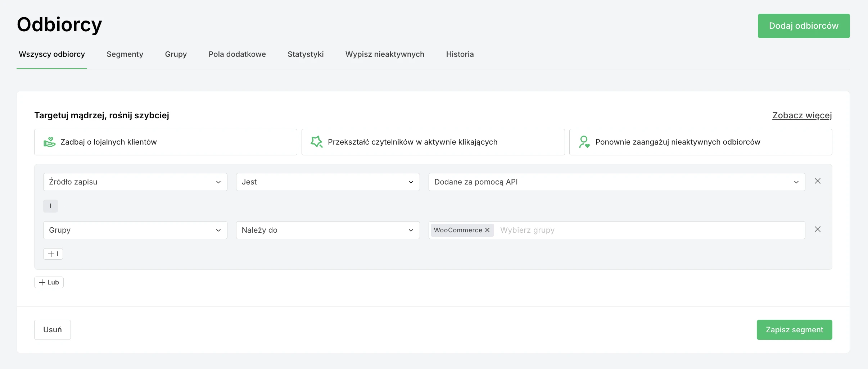Open the Należy do operator dropdown
Screen dimensions: 868x369
click(327, 230)
